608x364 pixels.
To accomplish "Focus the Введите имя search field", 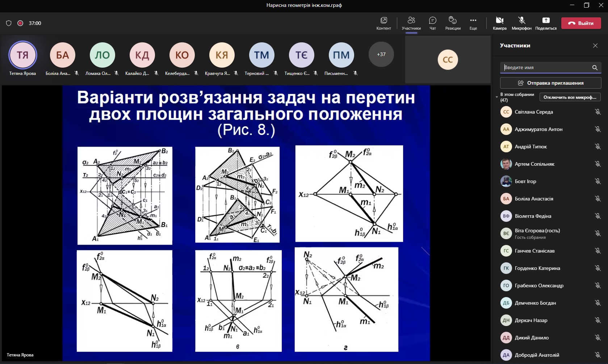I will 545,68.
